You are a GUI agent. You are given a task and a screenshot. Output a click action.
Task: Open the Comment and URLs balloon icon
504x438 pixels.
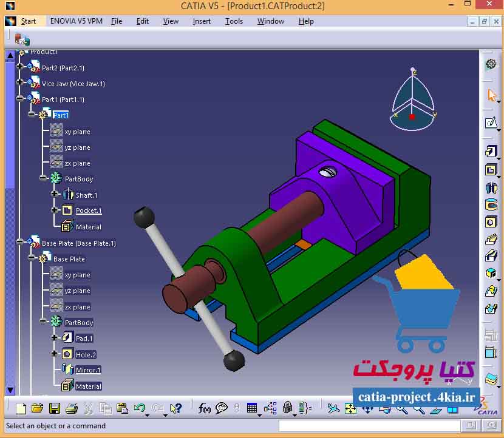pos(222,408)
